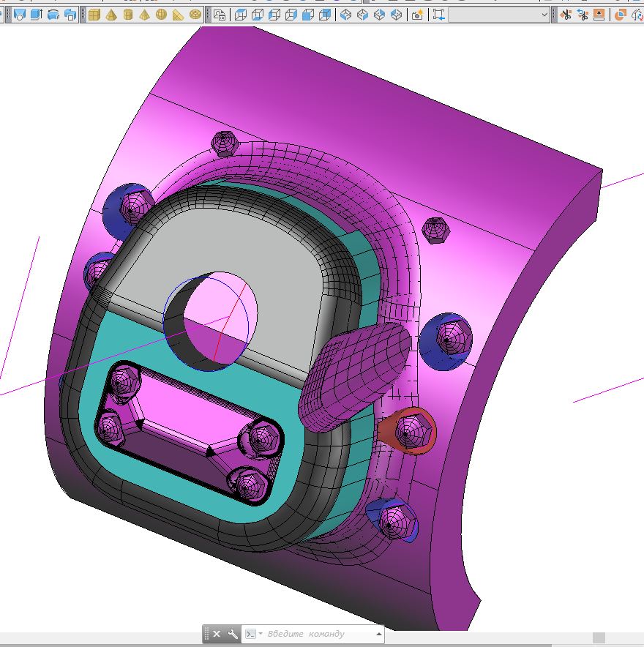Open command line customization wrench
This screenshot has width=644, height=647.
[x=233, y=633]
